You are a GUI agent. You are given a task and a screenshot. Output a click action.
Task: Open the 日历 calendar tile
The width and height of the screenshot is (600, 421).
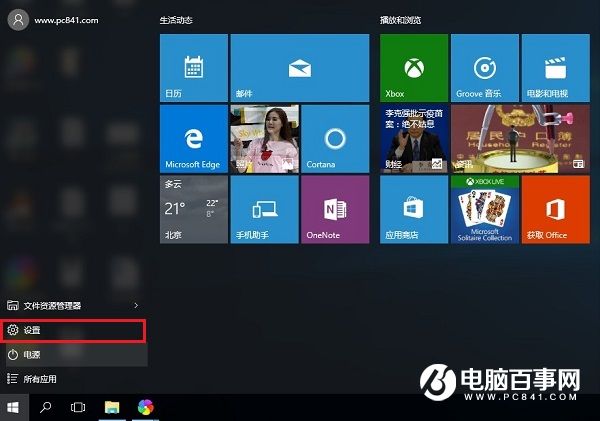pyautogui.click(x=194, y=68)
